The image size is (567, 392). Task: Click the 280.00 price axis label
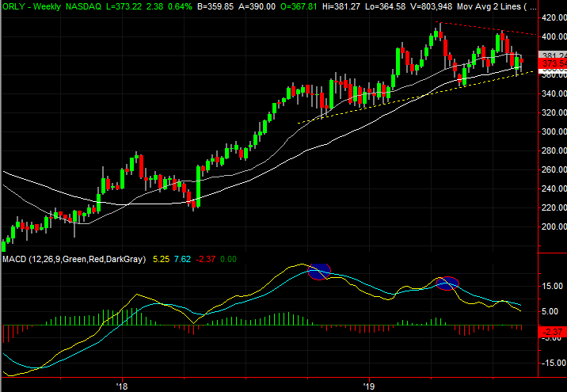[554, 150]
